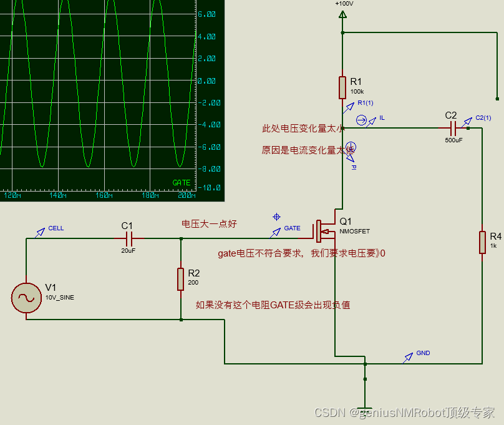
Task: Click the 500uF value of C2
Action: [x=453, y=140]
